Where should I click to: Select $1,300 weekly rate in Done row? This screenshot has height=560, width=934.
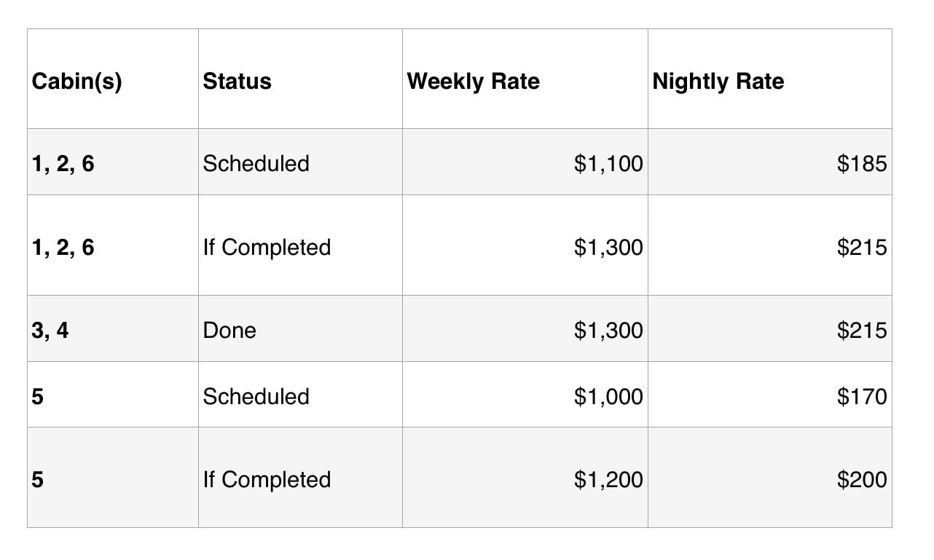coord(525,329)
